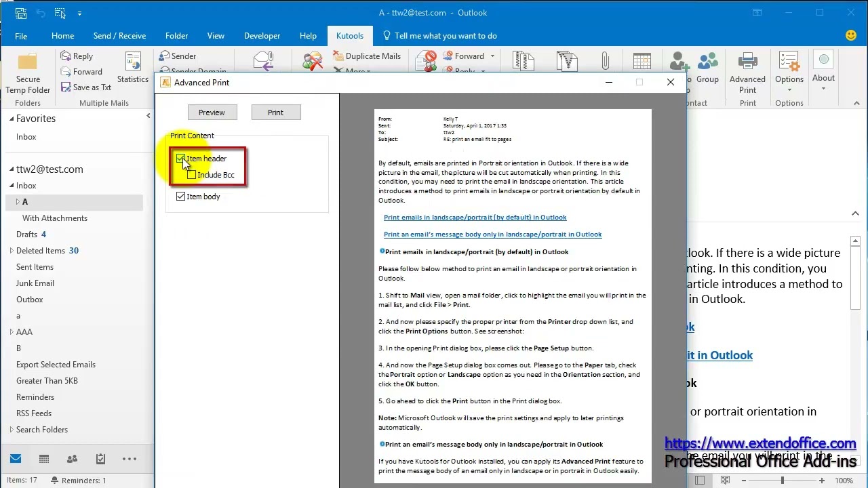Viewport: 868px width, 488px height.
Task: Click the Sender button in the ribbon
Action: coord(177,56)
